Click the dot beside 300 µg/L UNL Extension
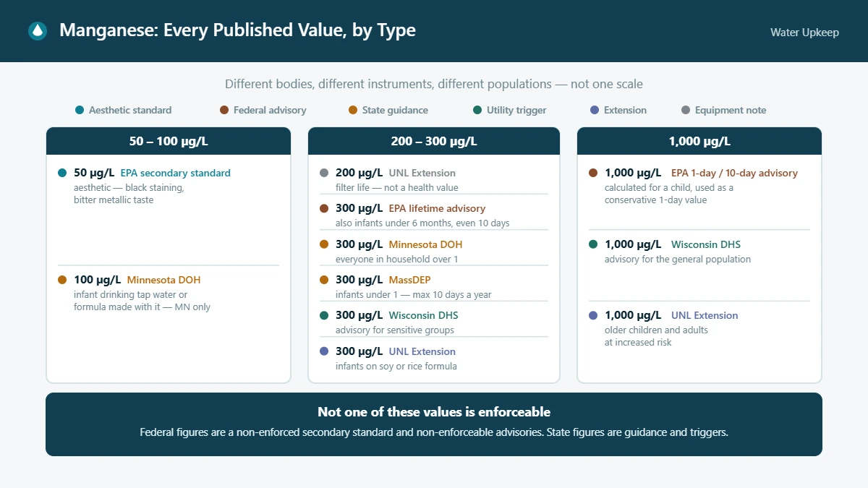This screenshot has width=868, height=488. 324,351
